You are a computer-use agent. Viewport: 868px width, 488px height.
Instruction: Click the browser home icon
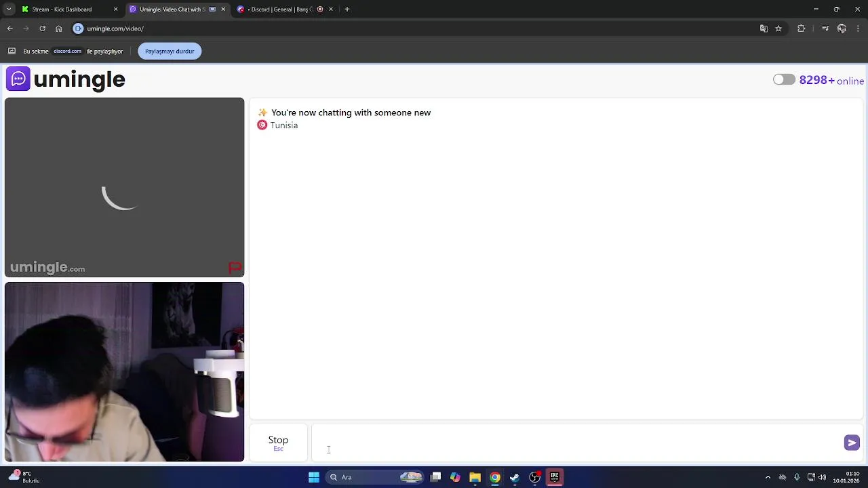(x=59, y=28)
